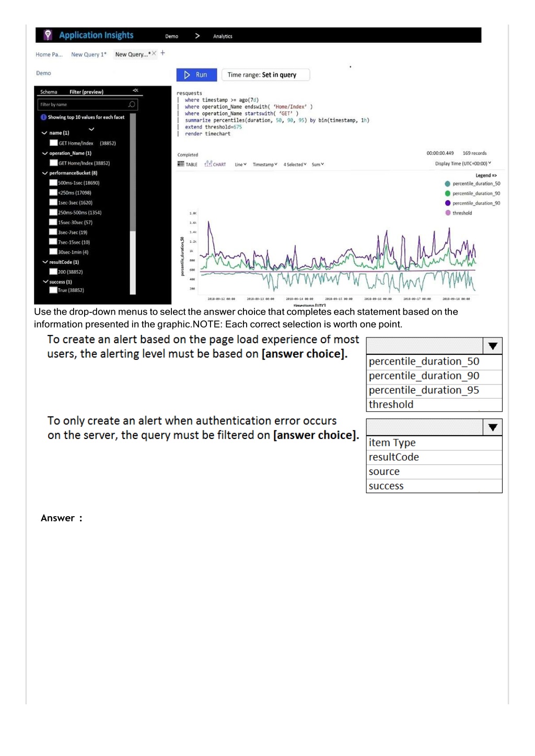Viewport: 535px width, 756px height.
Task: Switch to the New Query 1* tab
Action: 89,54
